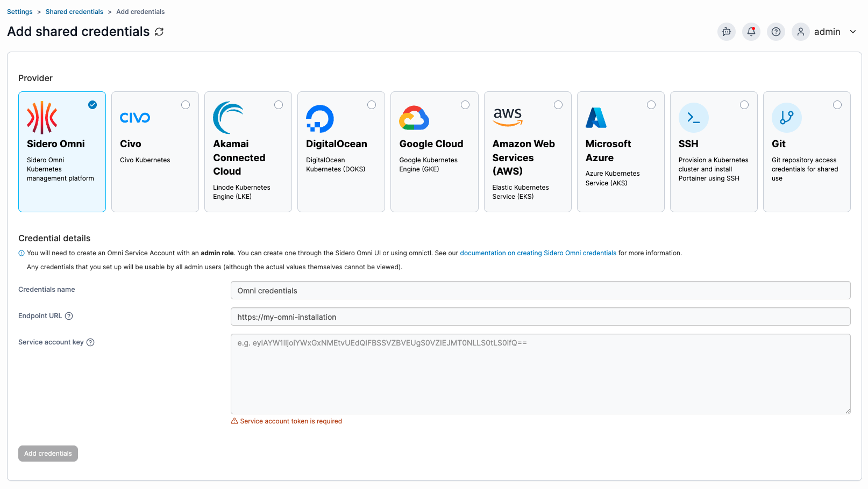The height and width of the screenshot is (489, 868).
Task: Click the Google Cloud logo
Action: (x=414, y=118)
